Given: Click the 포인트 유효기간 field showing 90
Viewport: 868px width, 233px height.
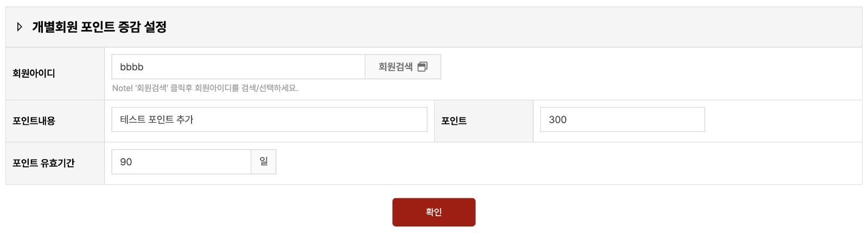Looking at the screenshot, I should pos(181,162).
